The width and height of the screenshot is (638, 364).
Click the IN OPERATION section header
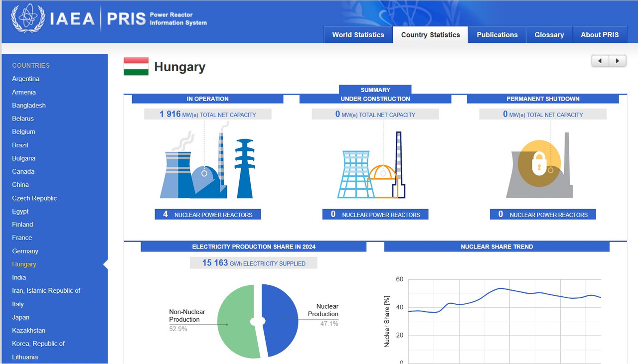207,99
